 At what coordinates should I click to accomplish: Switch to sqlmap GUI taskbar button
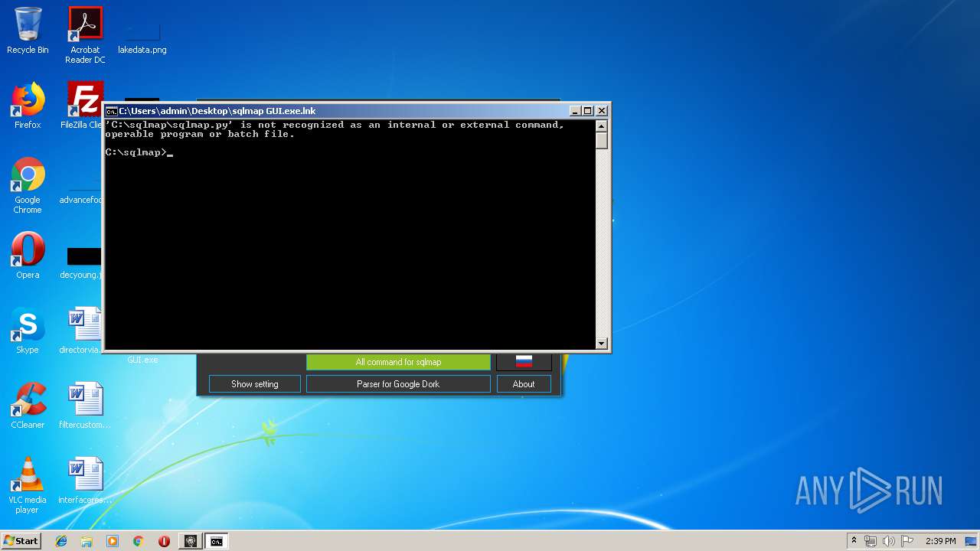190,541
